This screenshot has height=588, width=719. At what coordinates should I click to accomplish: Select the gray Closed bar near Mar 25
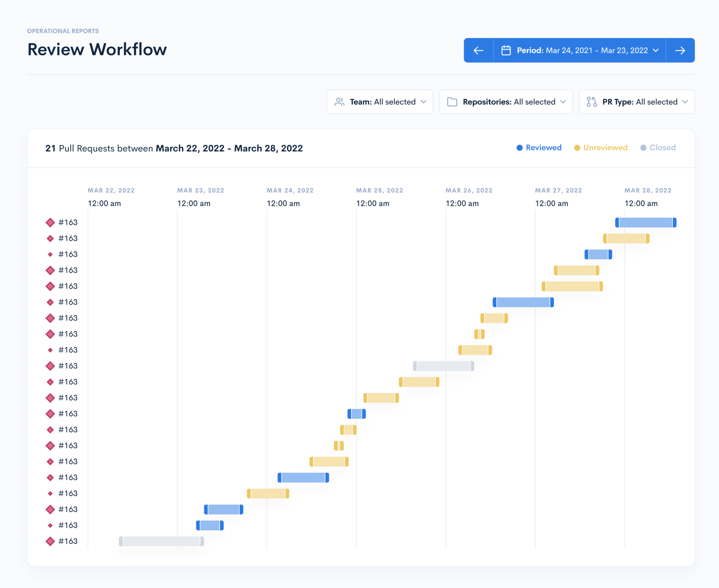point(444,366)
